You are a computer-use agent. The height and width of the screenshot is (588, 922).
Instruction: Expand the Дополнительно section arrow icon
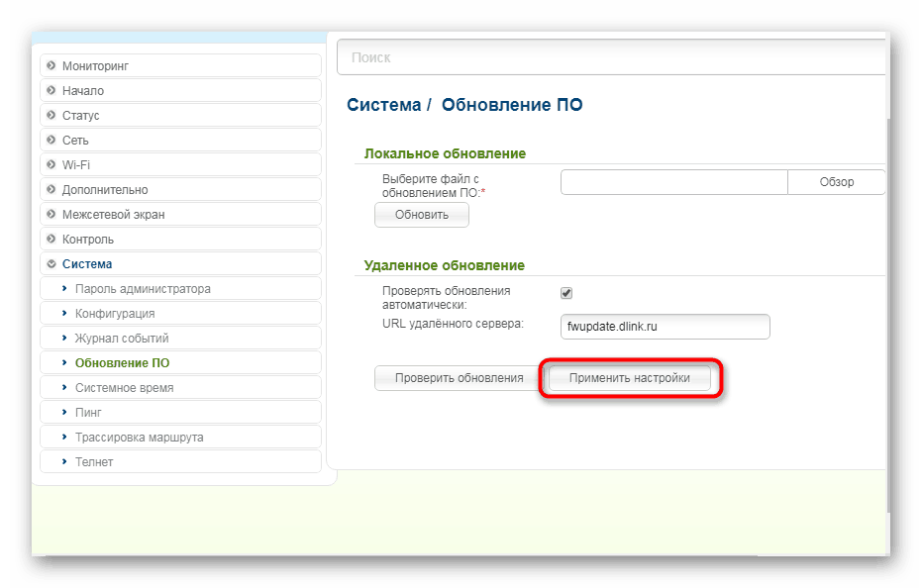[x=51, y=189]
